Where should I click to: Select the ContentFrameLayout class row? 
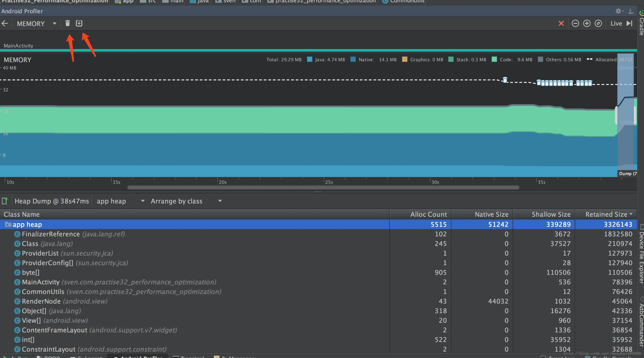pos(319,330)
